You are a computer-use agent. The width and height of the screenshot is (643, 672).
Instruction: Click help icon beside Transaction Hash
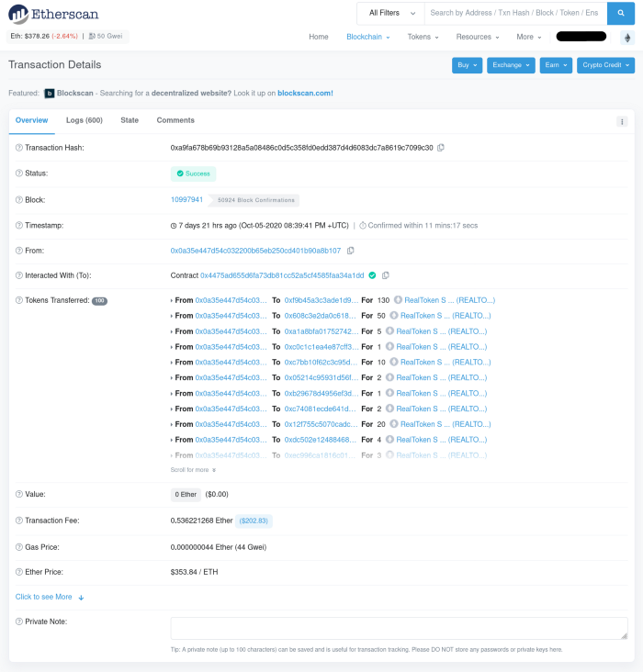pos(18,148)
